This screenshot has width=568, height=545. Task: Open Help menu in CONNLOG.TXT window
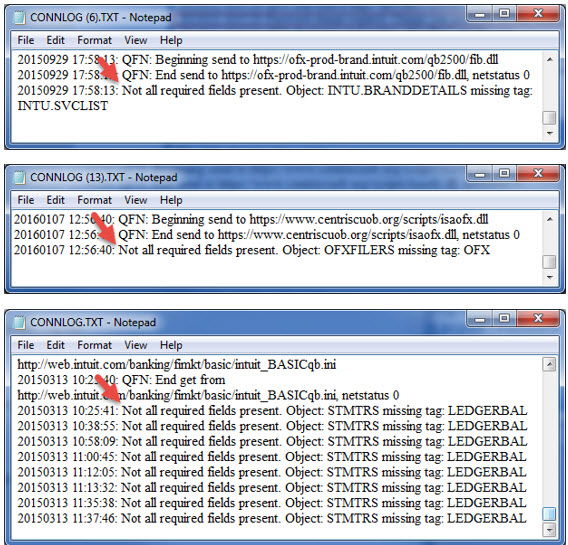pyautogui.click(x=171, y=345)
